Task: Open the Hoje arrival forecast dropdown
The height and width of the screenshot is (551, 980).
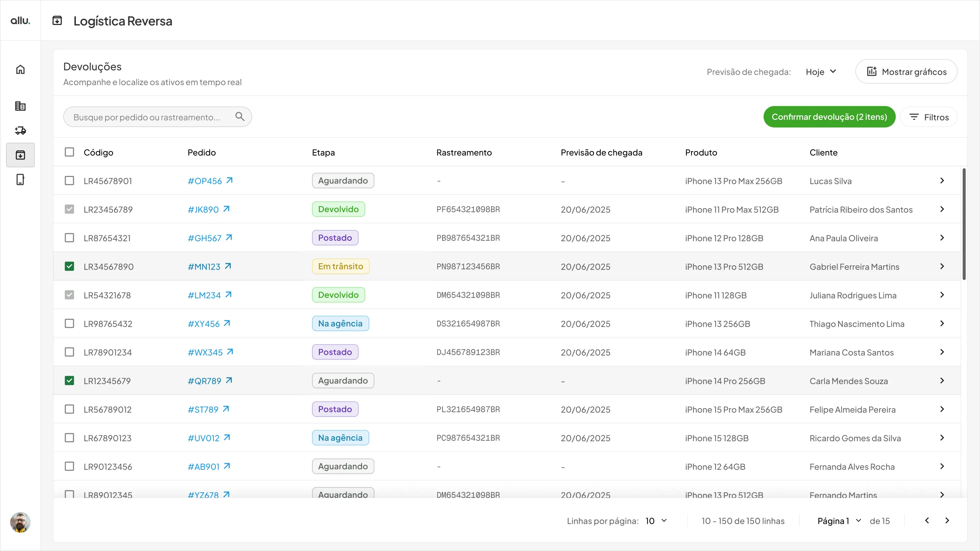Action: point(821,71)
